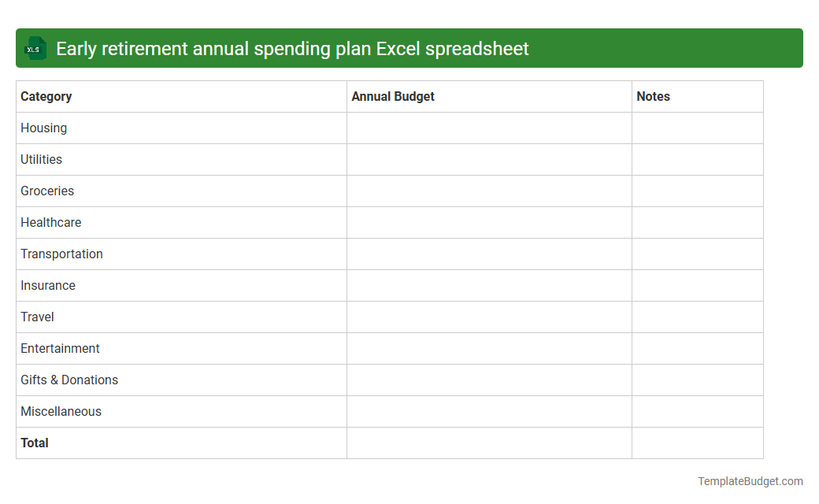Click the Gifts & Donations label
The image size is (819, 504).
click(69, 380)
